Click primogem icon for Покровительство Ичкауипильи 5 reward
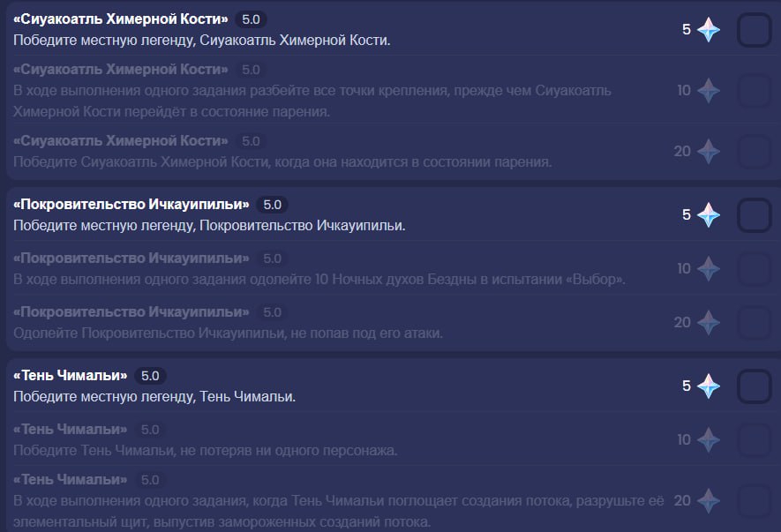The image size is (781, 532). 709,215
